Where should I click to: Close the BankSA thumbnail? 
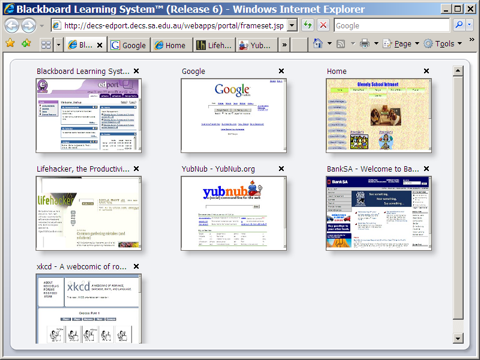click(426, 169)
